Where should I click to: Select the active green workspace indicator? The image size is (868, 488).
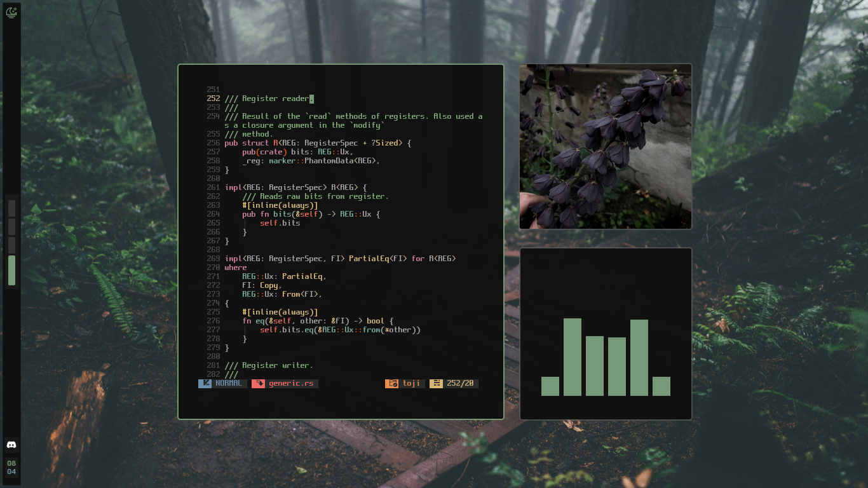11,270
